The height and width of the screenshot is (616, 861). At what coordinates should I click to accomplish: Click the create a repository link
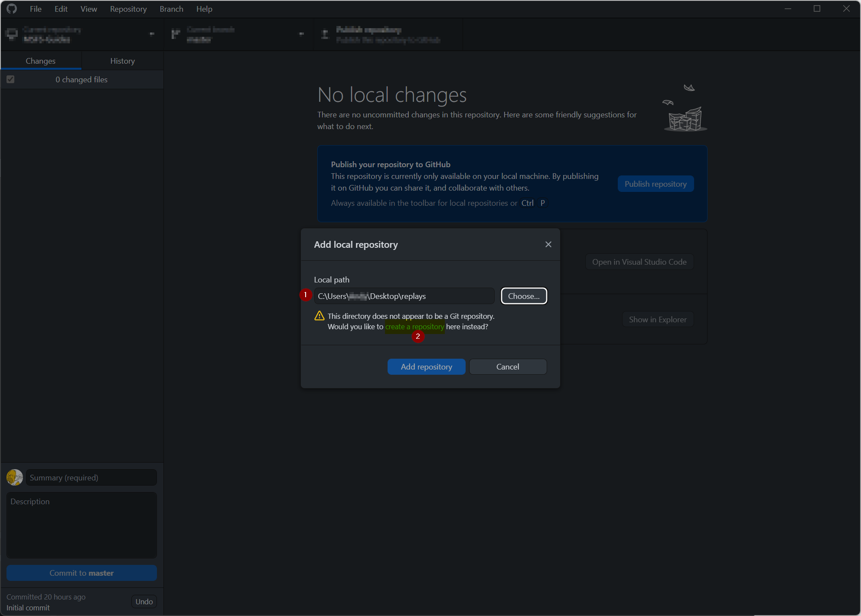414,327
